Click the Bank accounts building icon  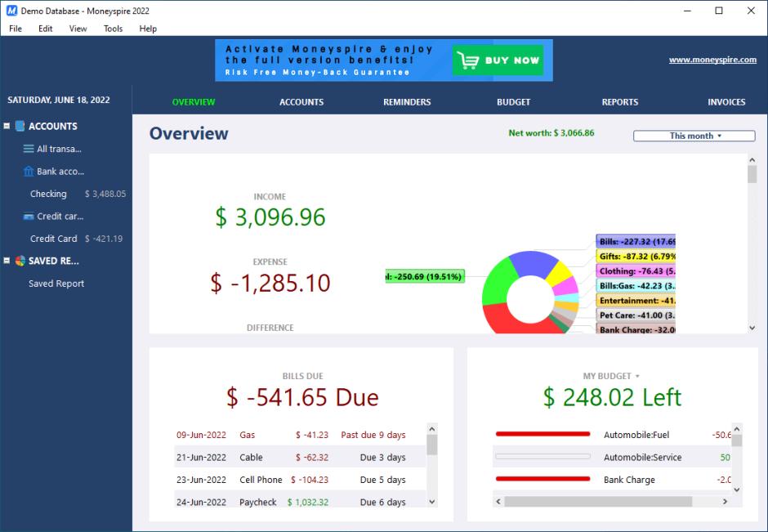click(x=29, y=171)
